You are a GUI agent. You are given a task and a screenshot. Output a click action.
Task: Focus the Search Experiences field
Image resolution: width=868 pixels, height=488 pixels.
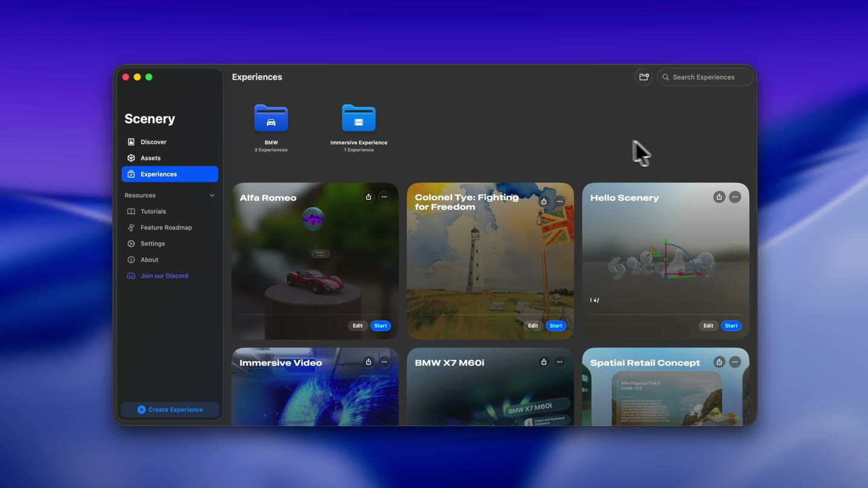(705, 77)
